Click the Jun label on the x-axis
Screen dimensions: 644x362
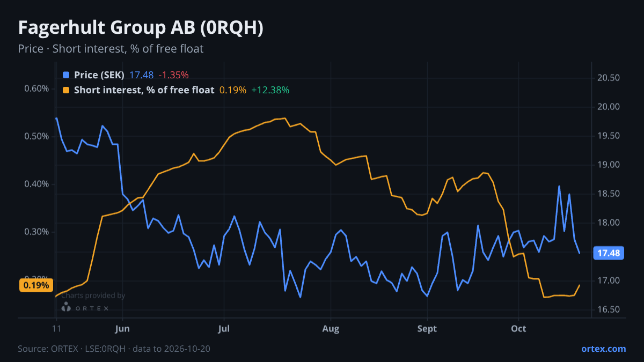(x=123, y=329)
